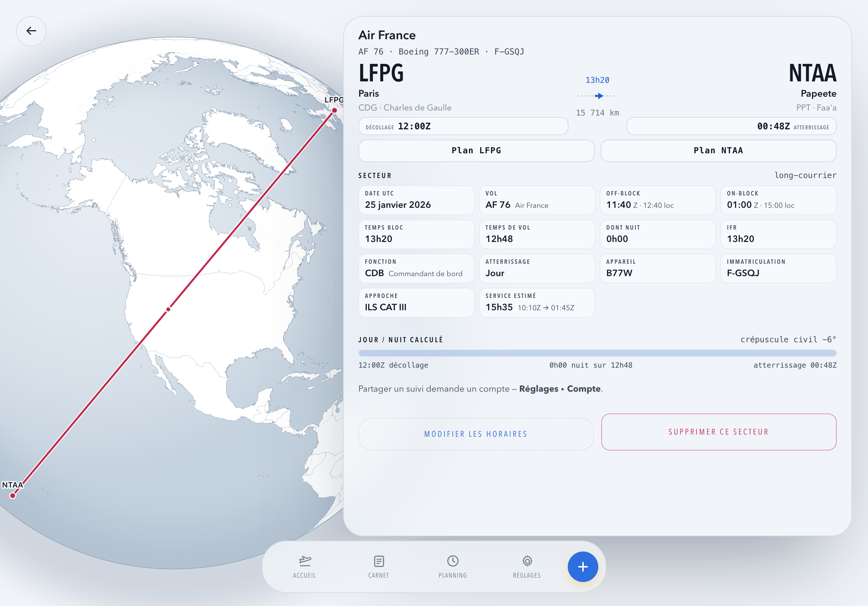The image size is (868, 606).
Task: Click the Appareil B77W card
Action: pos(658,268)
